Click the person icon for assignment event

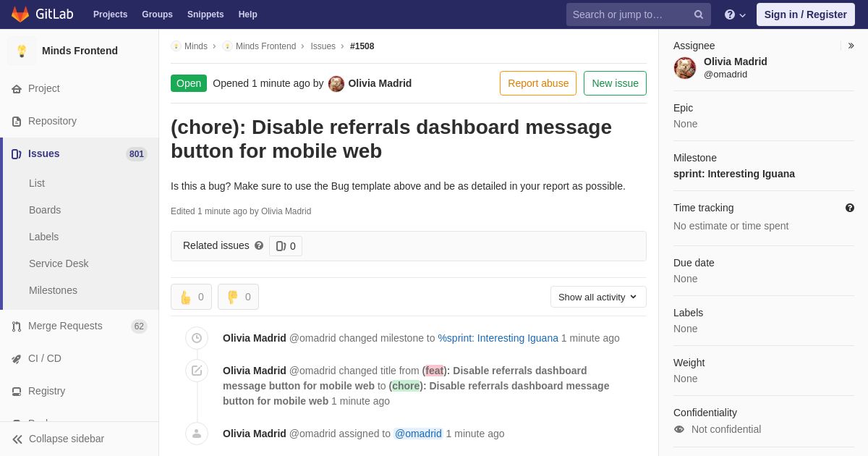(x=197, y=434)
